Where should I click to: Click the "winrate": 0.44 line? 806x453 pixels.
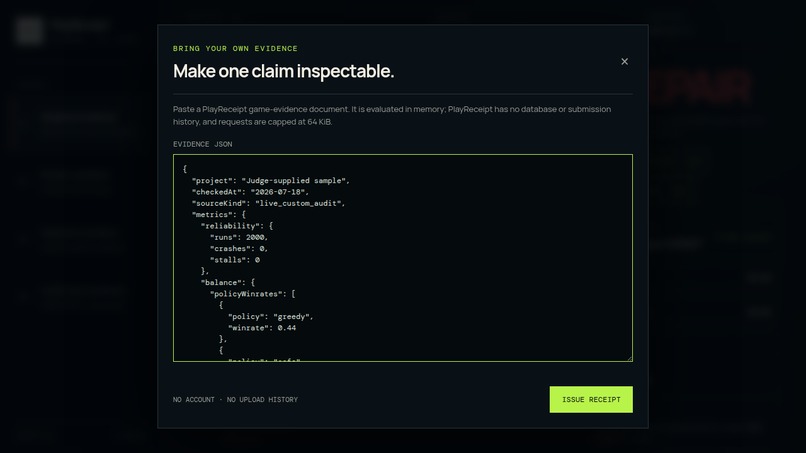click(262, 328)
